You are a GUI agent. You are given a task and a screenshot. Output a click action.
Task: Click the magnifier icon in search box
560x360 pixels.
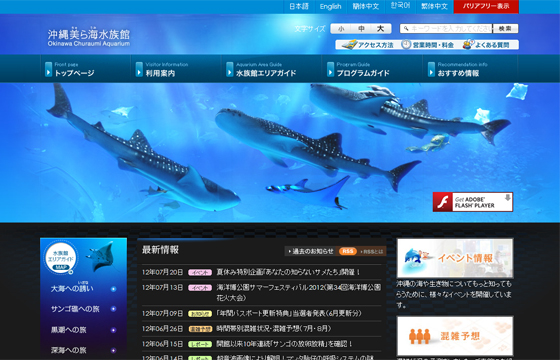coord(406,29)
